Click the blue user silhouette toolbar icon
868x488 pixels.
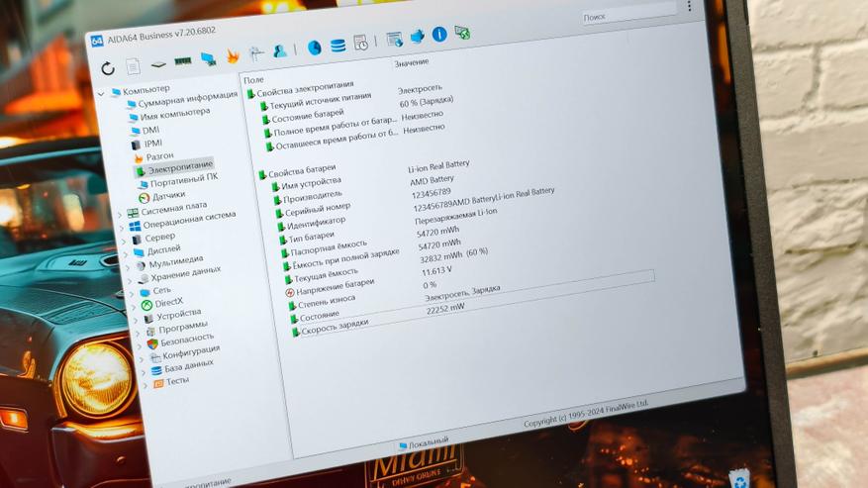(280, 50)
